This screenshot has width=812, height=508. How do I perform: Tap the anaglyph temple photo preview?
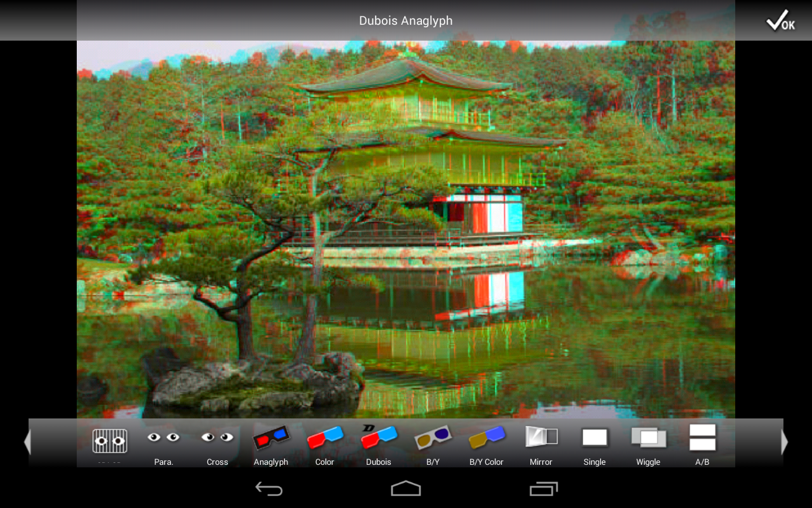(x=405, y=229)
